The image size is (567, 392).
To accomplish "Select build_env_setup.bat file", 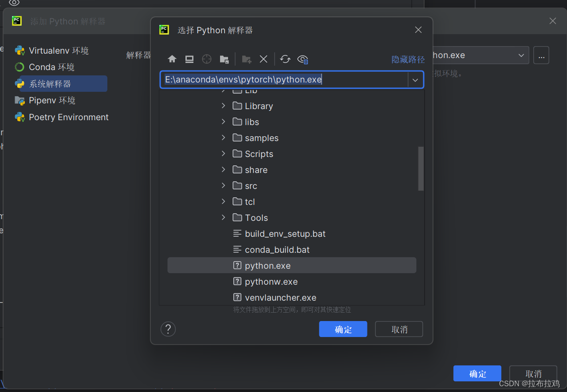I will click(x=291, y=234).
